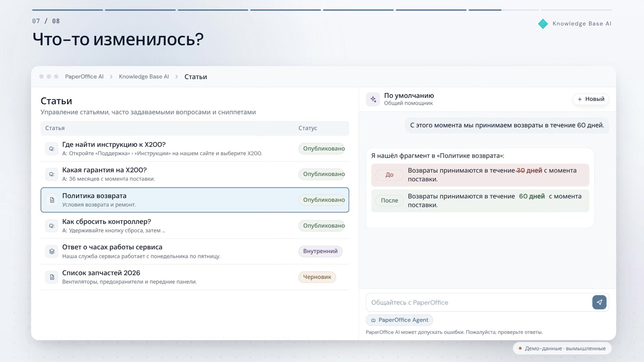Click the document icon of Список запчастей 2026

[x=52, y=277]
